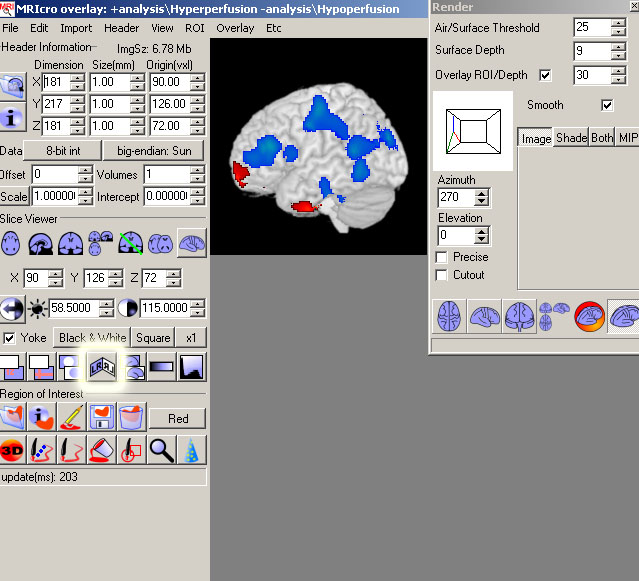Click the Red ROI color button
This screenshot has height=581, width=639.
coord(178,419)
